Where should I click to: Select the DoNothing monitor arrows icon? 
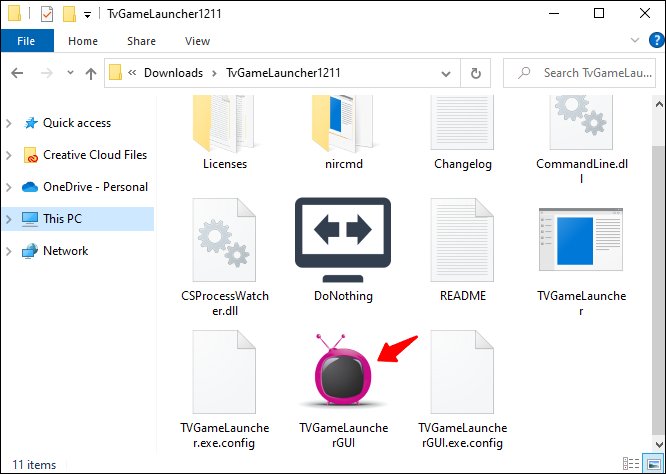(343, 240)
